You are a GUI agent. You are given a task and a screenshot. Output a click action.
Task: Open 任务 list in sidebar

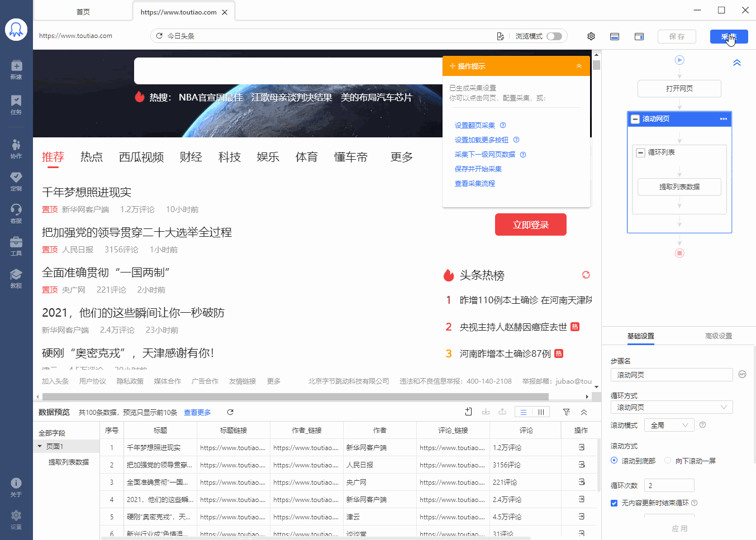tap(16, 104)
